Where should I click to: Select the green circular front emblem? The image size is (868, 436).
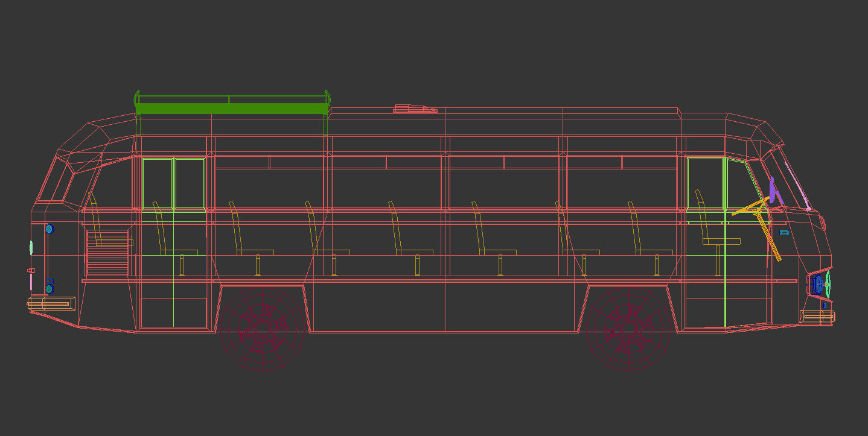click(x=828, y=284)
